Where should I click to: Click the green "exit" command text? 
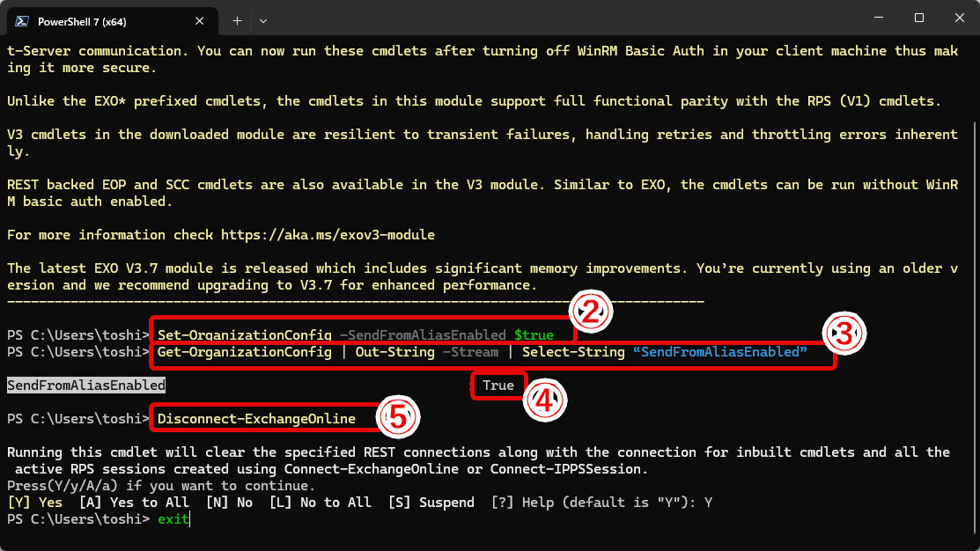tap(173, 519)
